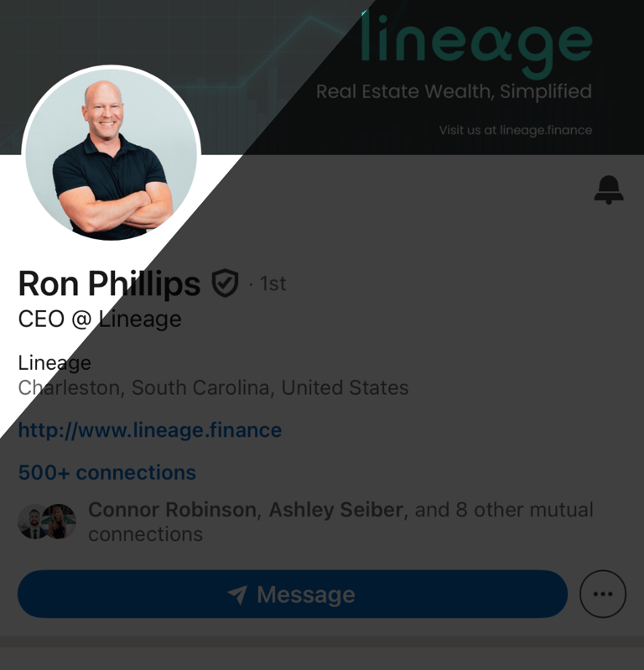Open the Lineage company line above location

tap(55, 363)
